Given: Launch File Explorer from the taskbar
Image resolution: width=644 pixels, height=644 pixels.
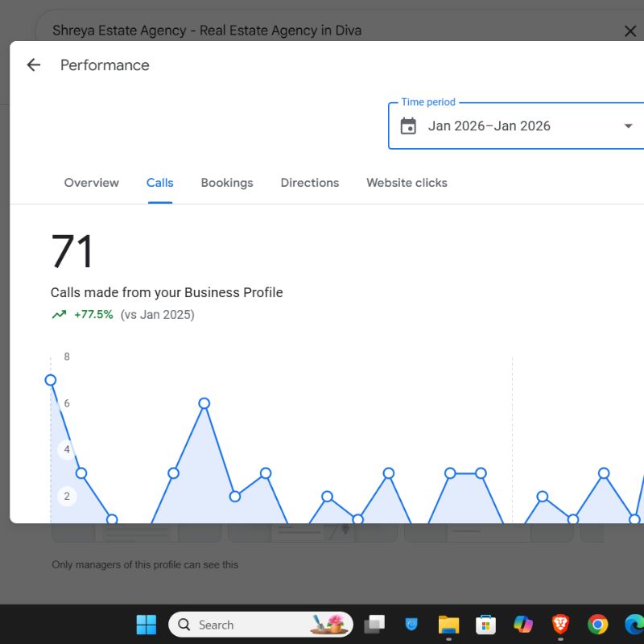Looking at the screenshot, I should [x=448, y=625].
